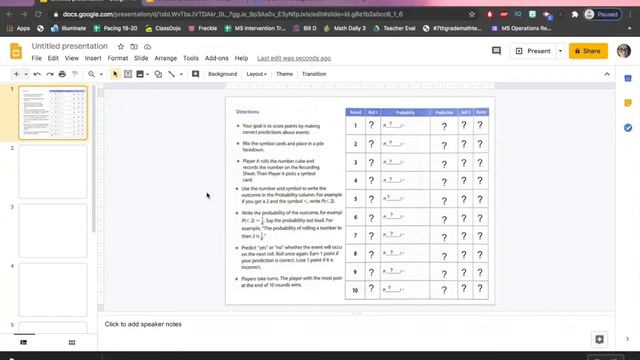Open the Format menu
Viewport: 640px width, 360px height.
coord(118,58)
